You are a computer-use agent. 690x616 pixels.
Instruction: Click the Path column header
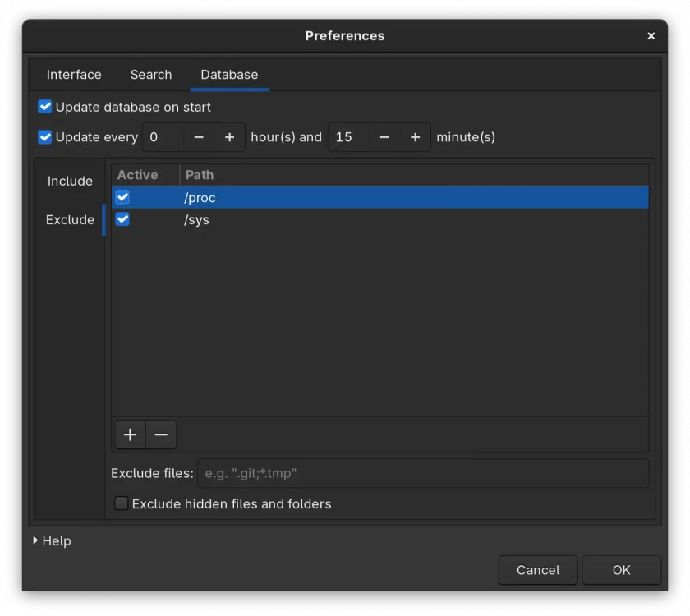(x=414, y=175)
